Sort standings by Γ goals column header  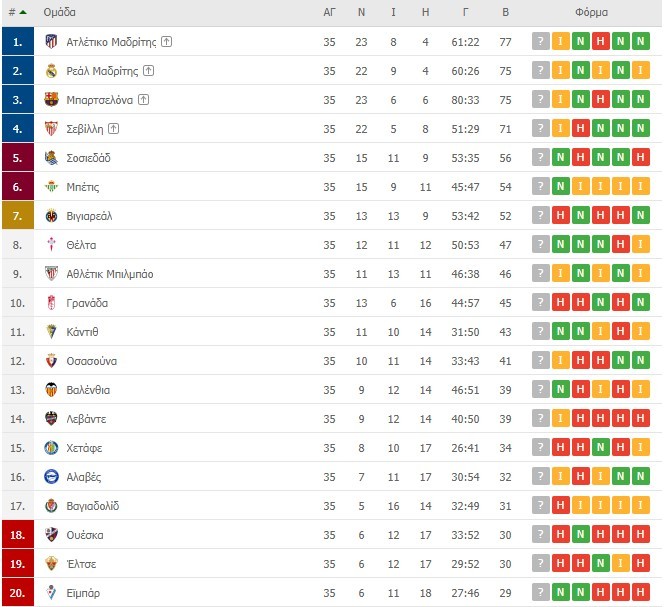(466, 13)
